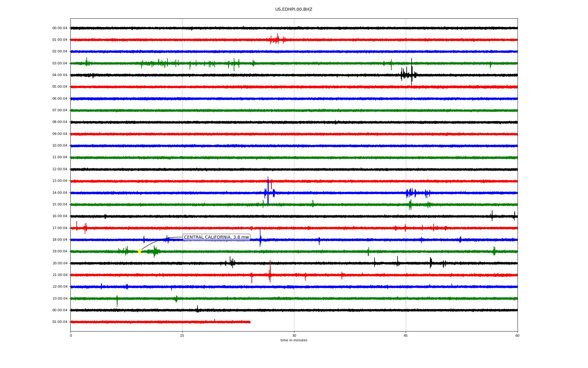Click the x-axis tick label 30
Image resolution: width=588 pixels, height=368 pixels.
pyautogui.click(x=294, y=335)
